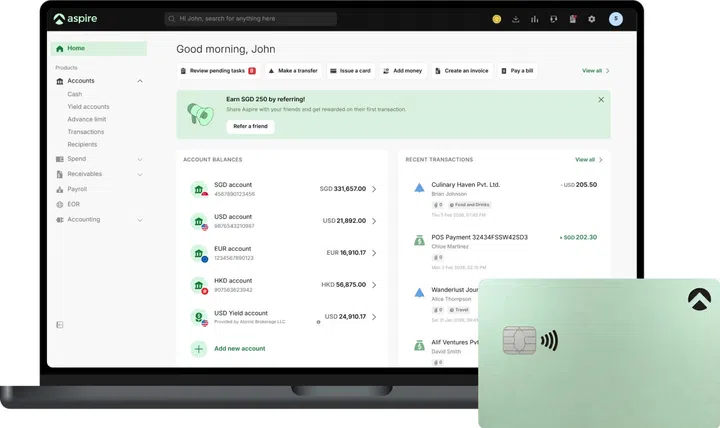The width and height of the screenshot is (720, 428).
Task: Click the download icon in top bar
Action: tap(516, 19)
